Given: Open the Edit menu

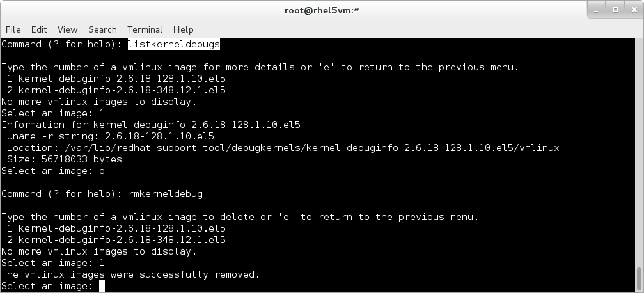Looking at the screenshot, I should (x=39, y=29).
